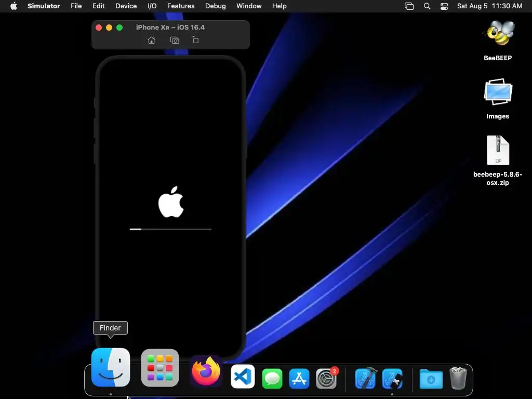Click the Apple logo on simulator screen

[x=171, y=202]
